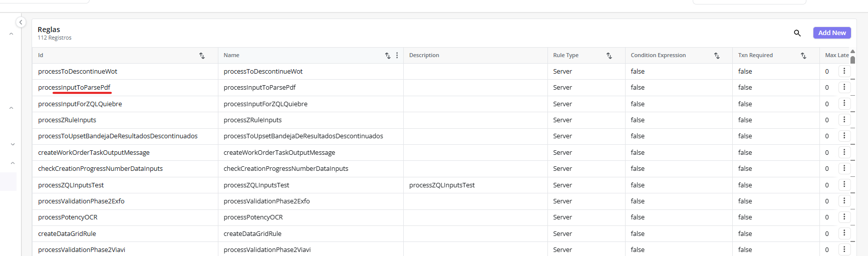Select the createWorkOrderTaskOutputMessage Id cell
Screen dimensions: 868x256
click(x=125, y=153)
